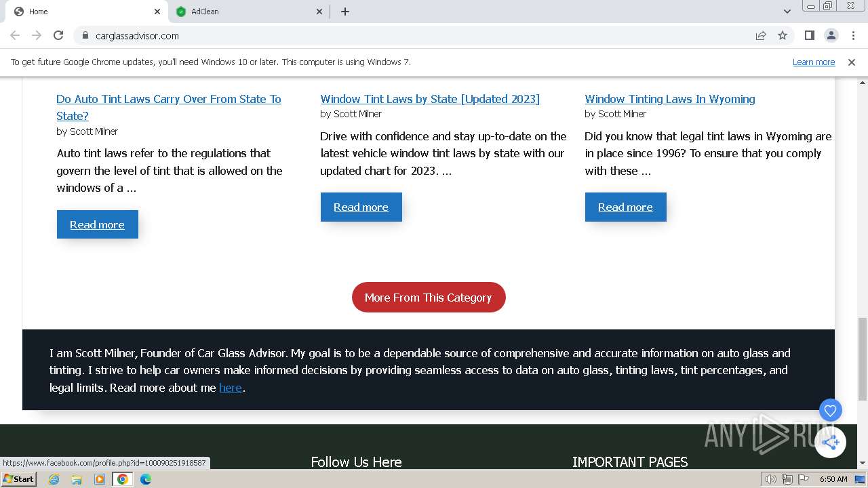Click the floating share button

pyautogui.click(x=830, y=443)
